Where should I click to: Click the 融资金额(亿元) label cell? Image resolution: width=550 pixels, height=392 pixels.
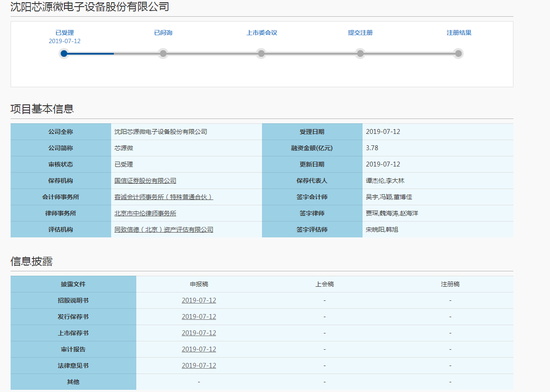(x=312, y=148)
